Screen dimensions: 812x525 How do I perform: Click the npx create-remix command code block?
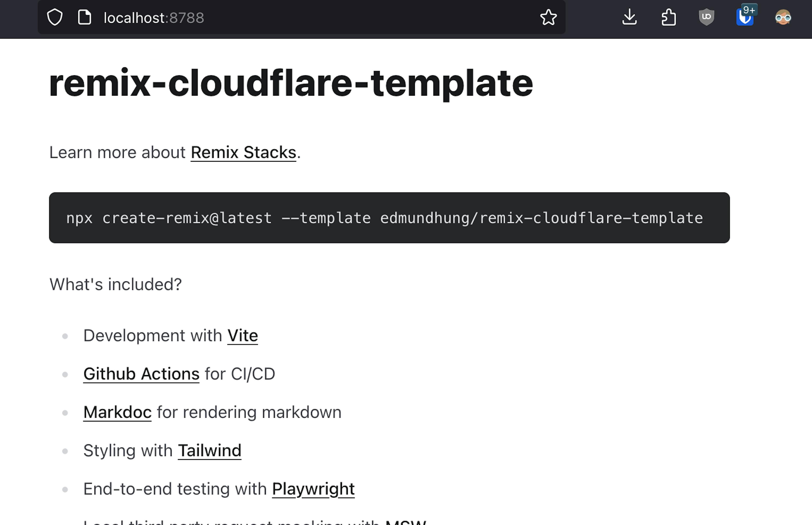pyautogui.click(x=389, y=218)
